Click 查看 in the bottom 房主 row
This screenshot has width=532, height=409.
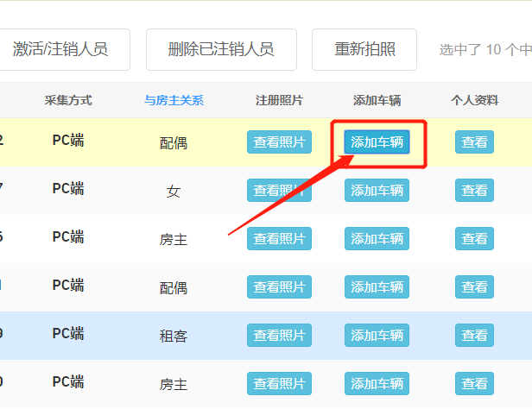click(x=474, y=383)
